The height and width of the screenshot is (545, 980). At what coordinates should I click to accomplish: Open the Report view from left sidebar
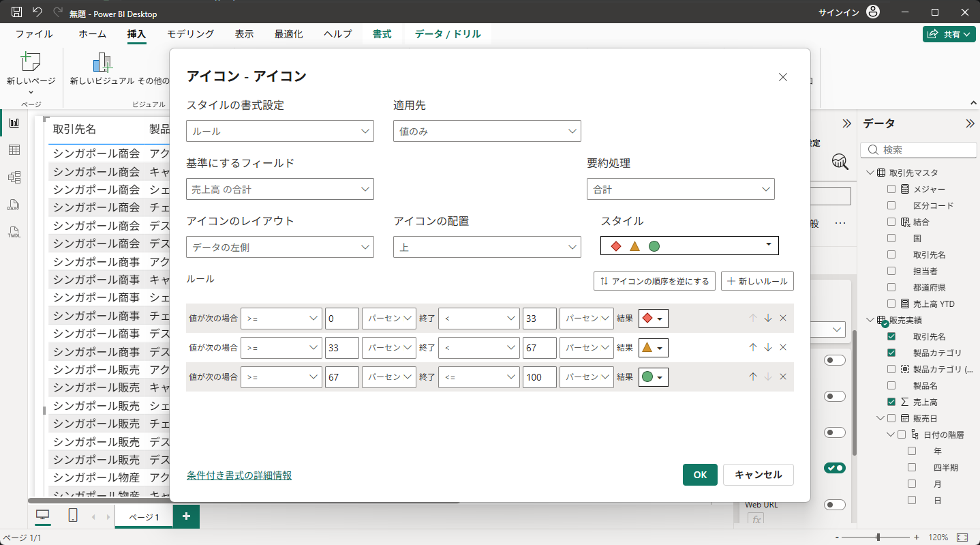click(x=14, y=123)
